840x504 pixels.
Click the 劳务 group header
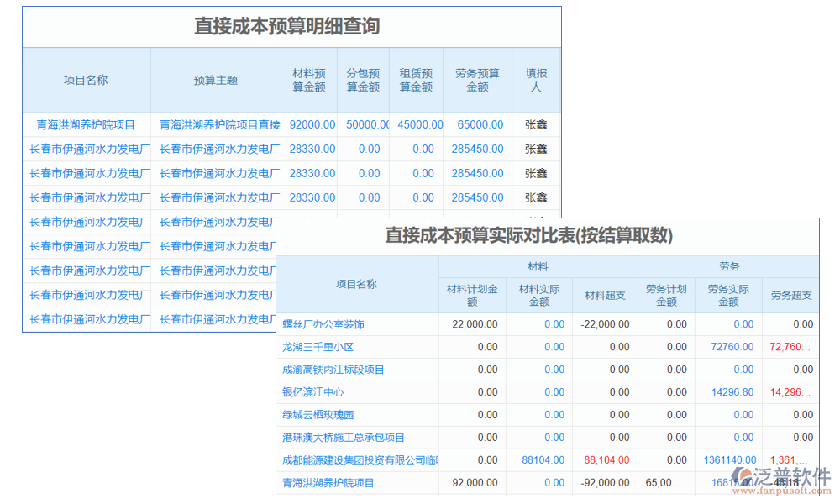pyautogui.click(x=730, y=265)
